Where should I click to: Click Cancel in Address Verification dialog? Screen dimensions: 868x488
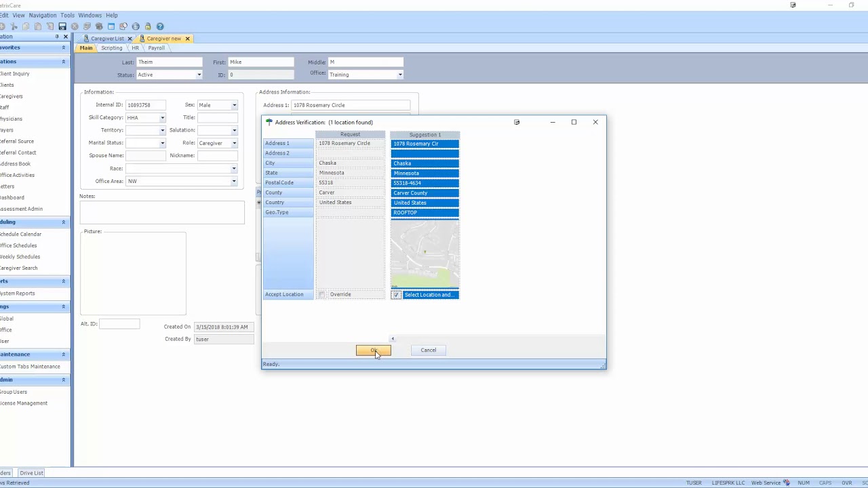(429, 350)
